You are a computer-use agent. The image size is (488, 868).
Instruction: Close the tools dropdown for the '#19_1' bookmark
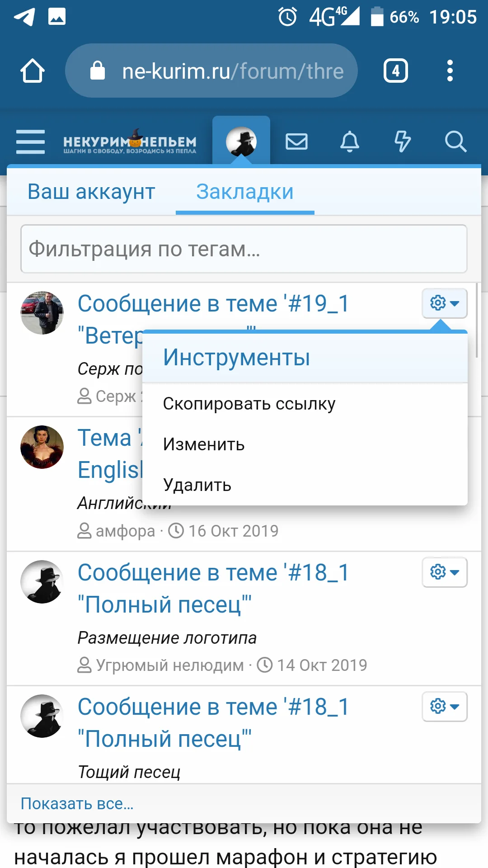[444, 303]
